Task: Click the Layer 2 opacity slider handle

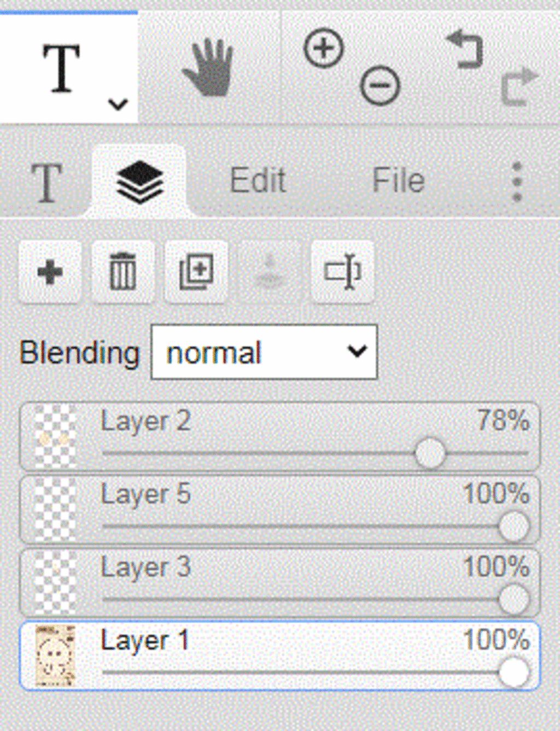Action: click(x=430, y=453)
